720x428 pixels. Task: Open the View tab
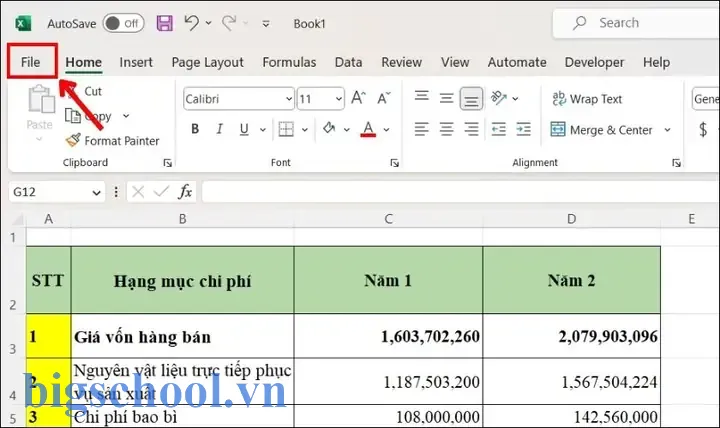pos(455,62)
